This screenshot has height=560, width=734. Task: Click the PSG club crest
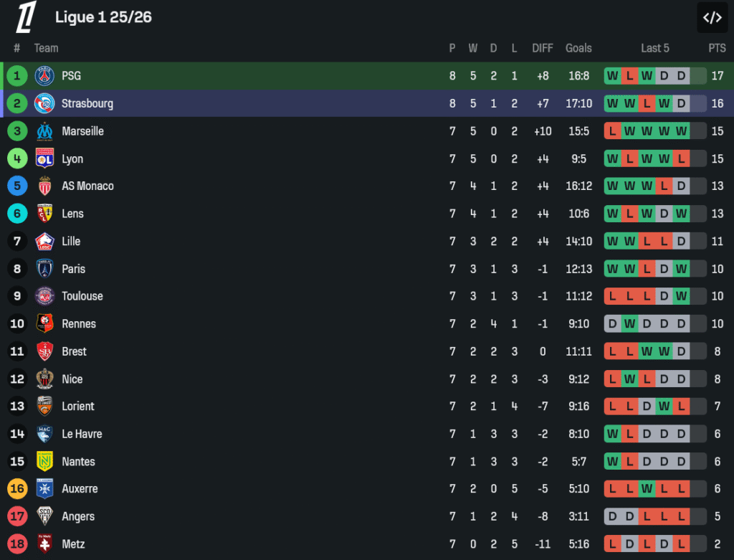click(44, 75)
